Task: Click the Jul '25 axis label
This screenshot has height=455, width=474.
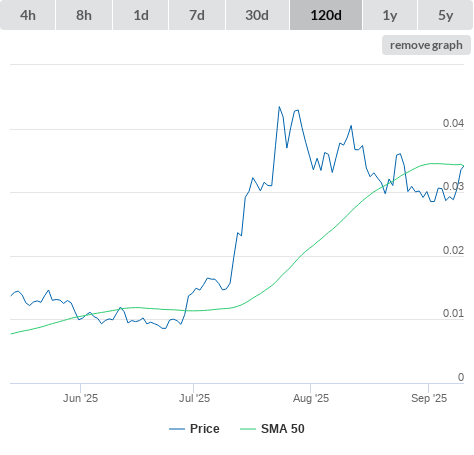Action: pyautogui.click(x=194, y=398)
